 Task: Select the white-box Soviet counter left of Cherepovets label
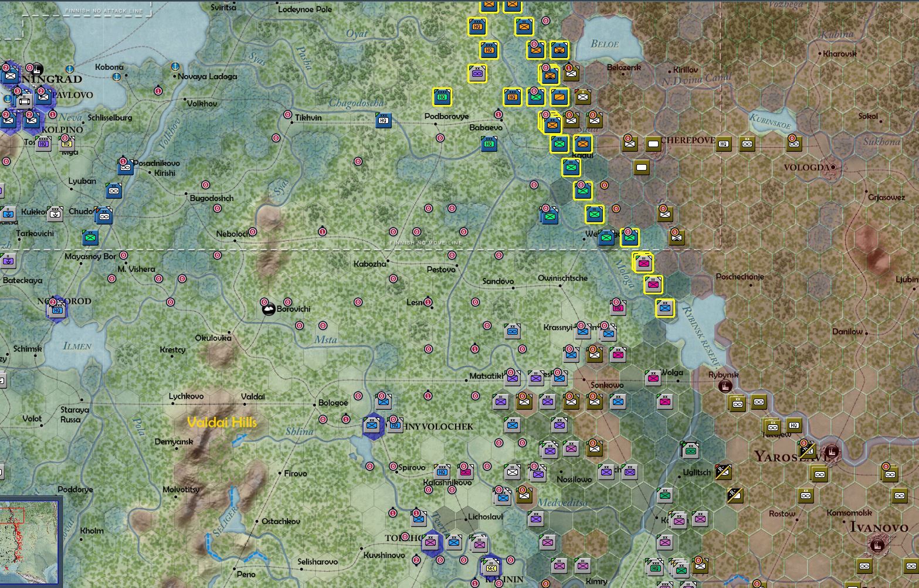coord(653,144)
